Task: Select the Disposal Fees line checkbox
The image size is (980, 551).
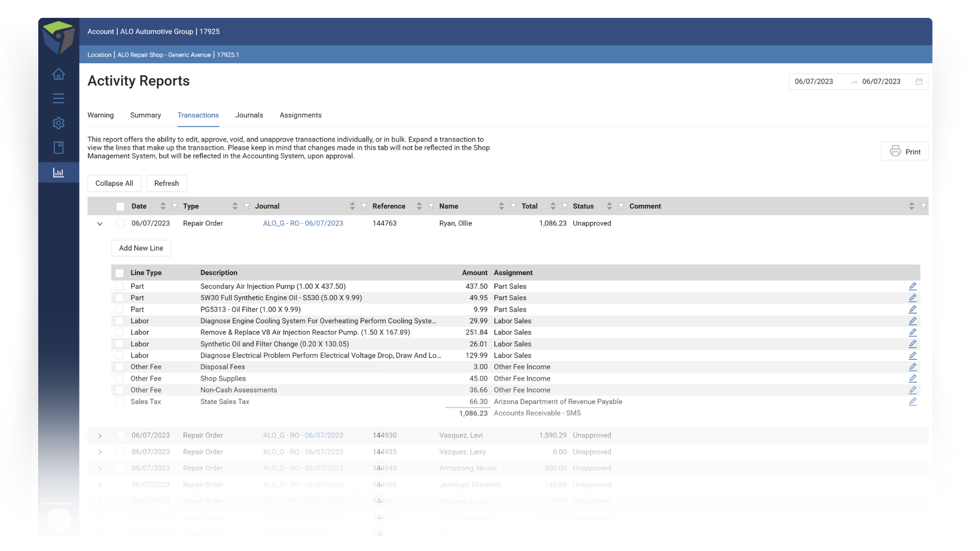Action: click(x=119, y=367)
